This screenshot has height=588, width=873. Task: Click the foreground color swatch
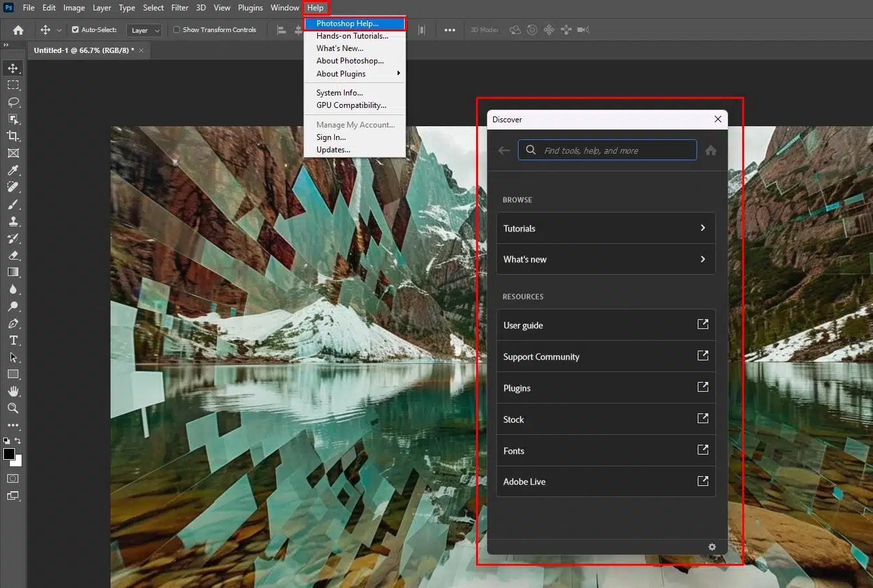(9, 454)
